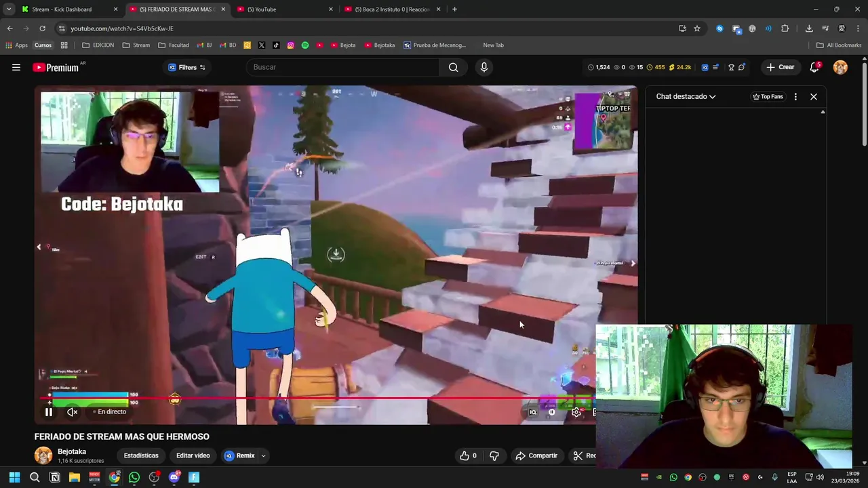Open the Shazam extension icon

719,28
